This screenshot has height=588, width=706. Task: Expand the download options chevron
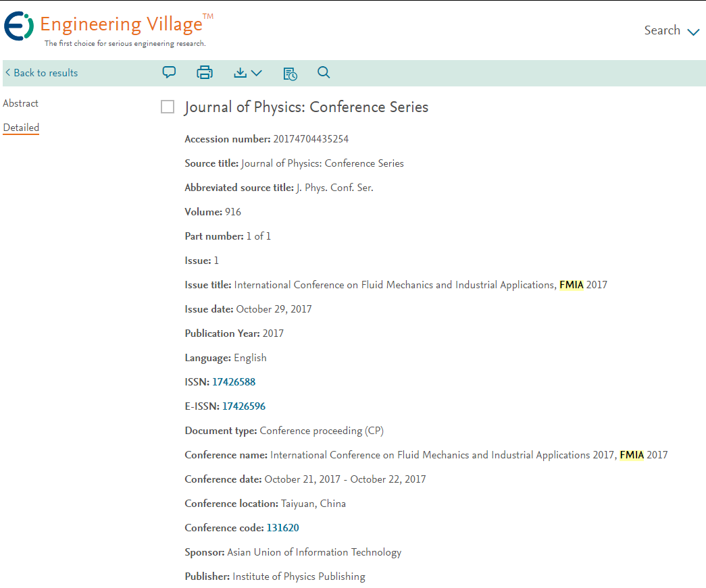(257, 73)
